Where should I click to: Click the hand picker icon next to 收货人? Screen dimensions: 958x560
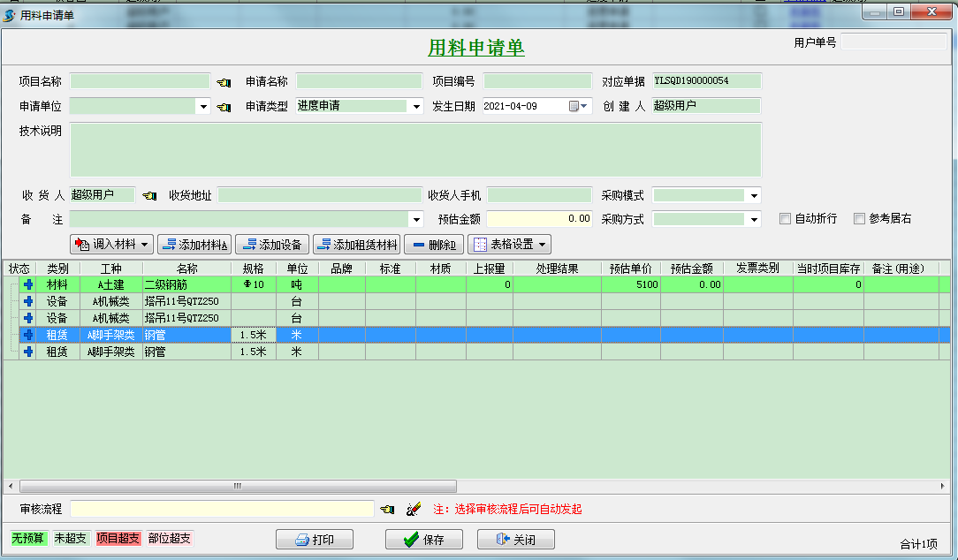tap(149, 195)
